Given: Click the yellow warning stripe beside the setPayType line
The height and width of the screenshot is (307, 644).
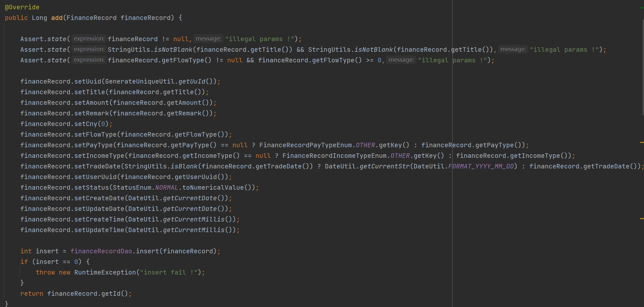Looking at the screenshot, I should point(642,142).
